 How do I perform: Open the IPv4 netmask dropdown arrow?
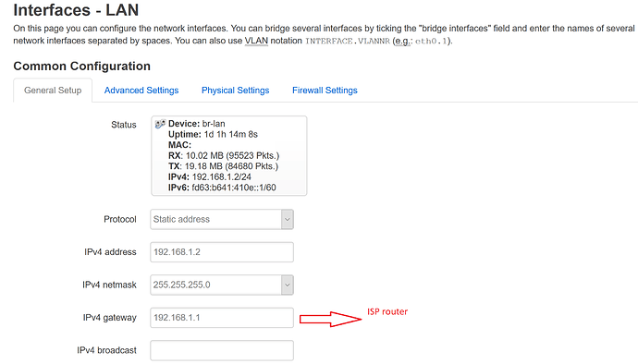[x=288, y=285]
